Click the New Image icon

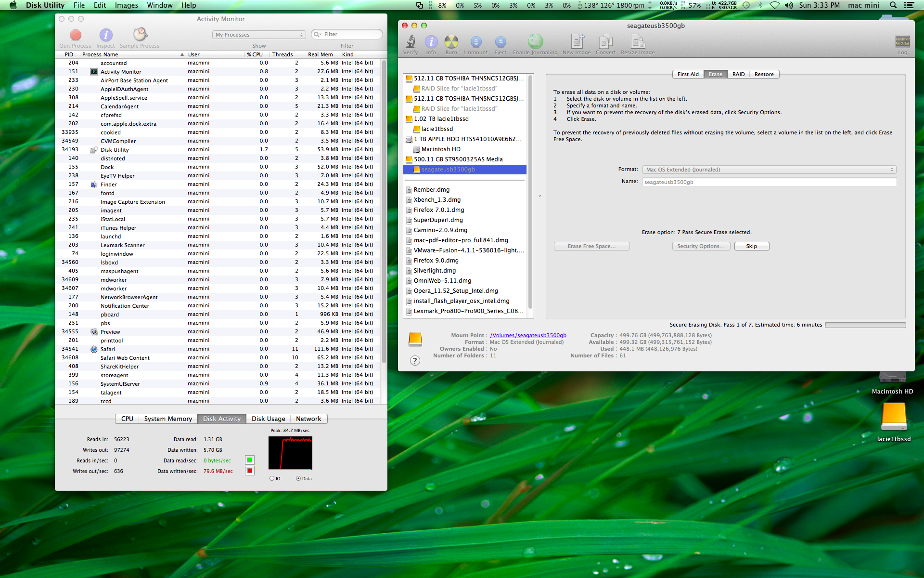(x=577, y=42)
